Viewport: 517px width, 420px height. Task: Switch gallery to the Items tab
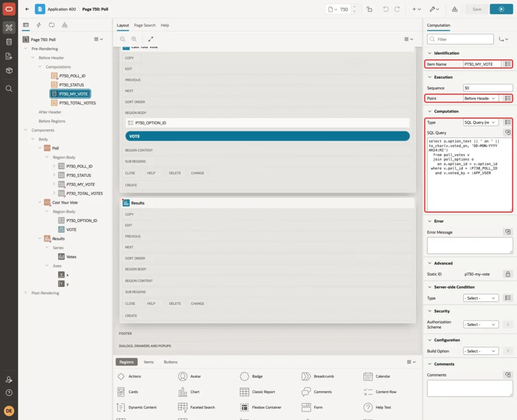149,362
